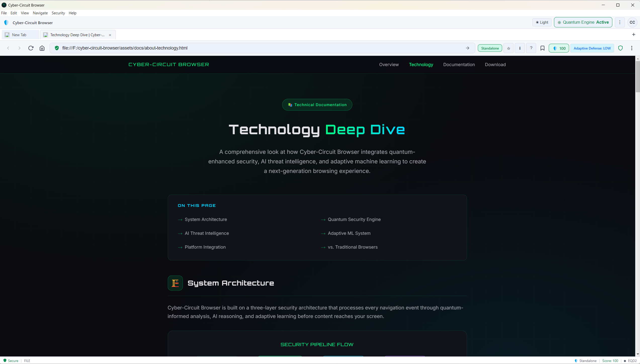Click the CC account avatar
Screen dimensions: 640x364
point(632,22)
